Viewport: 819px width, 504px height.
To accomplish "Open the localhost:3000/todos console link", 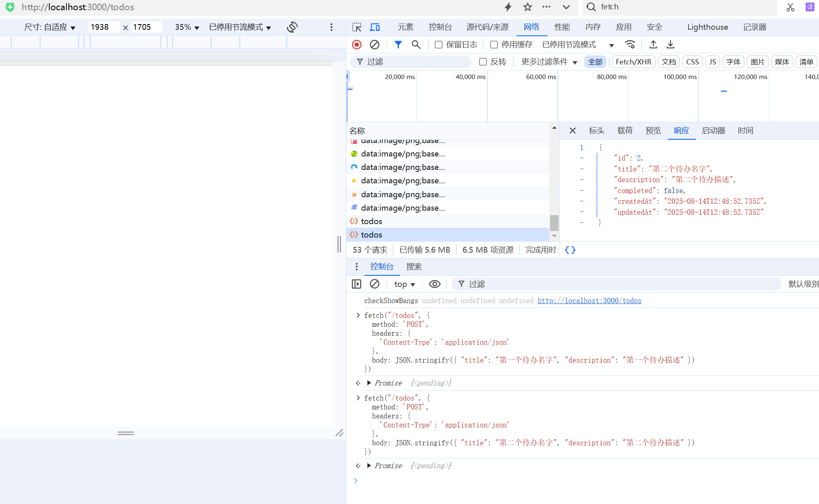I will click(x=589, y=301).
